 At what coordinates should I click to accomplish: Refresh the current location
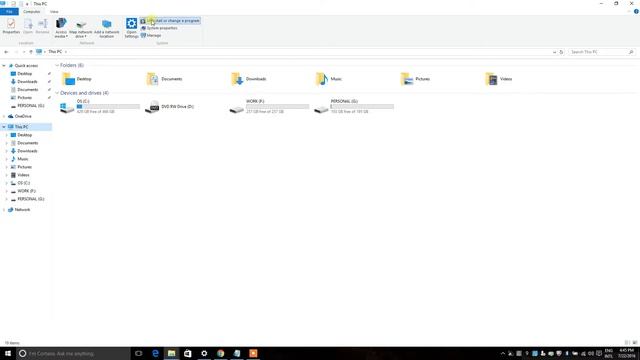coord(561,52)
